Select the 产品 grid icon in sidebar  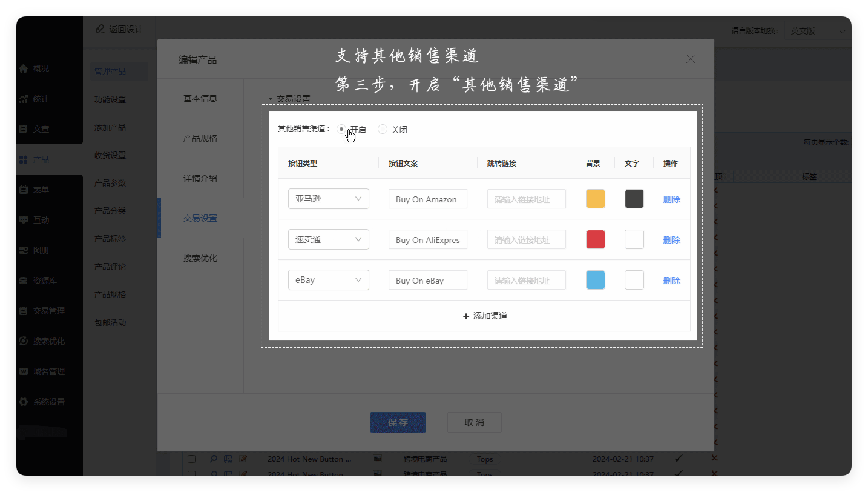[x=24, y=159]
